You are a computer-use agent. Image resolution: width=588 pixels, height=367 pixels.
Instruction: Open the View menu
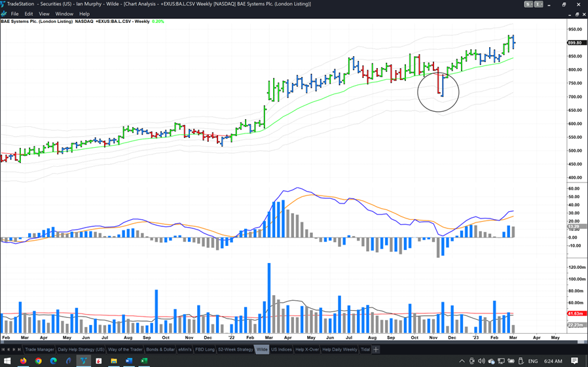(44, 14)
